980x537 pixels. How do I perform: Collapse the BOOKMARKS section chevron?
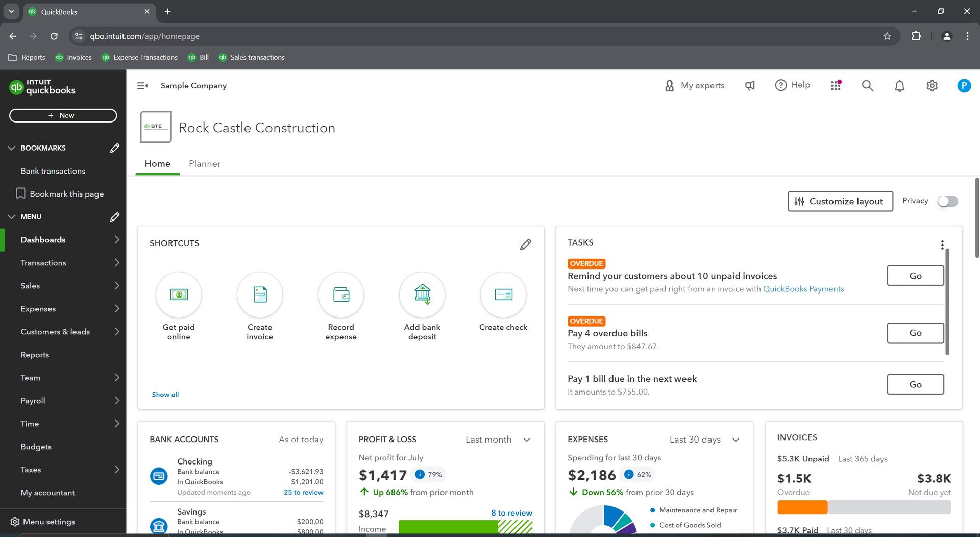pos(11,148)
